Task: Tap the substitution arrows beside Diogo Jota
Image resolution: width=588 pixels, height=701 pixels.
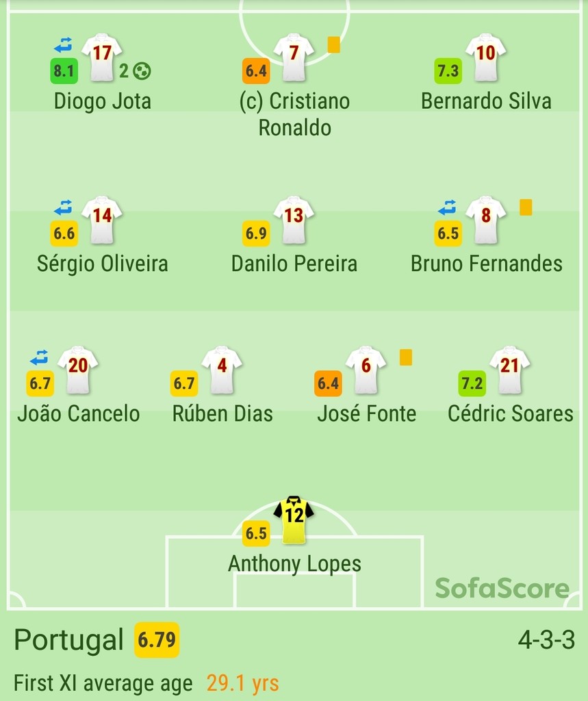Action: tap(63, 45)
